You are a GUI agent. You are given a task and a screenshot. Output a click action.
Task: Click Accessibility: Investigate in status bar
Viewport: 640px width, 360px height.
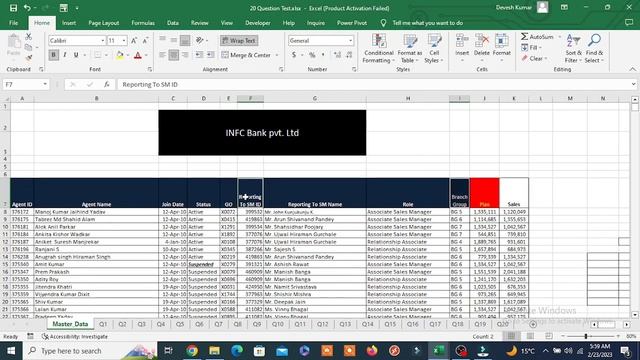click(x=75, y=336)
